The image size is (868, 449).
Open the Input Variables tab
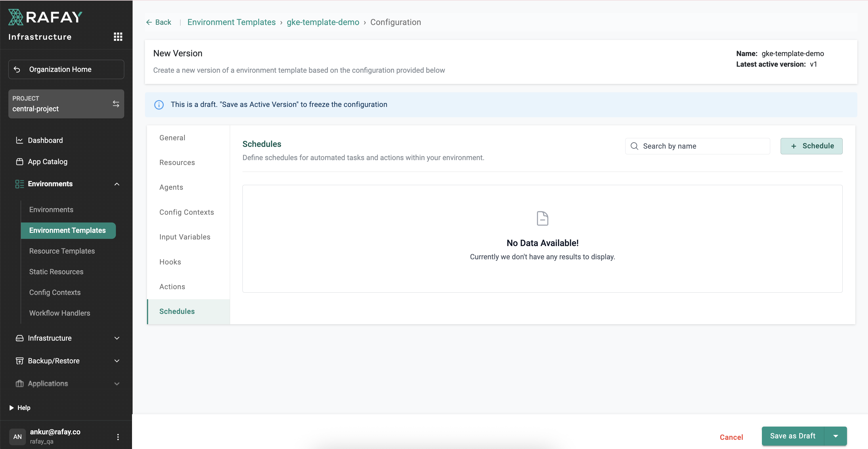tap(184, 237)
